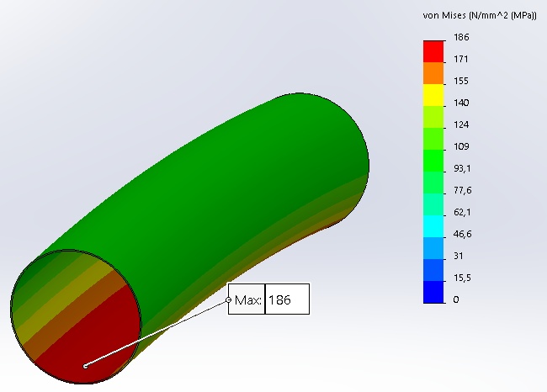
Task: Click the darkest blue legend band at bottom
Action: tap(433, 292)
